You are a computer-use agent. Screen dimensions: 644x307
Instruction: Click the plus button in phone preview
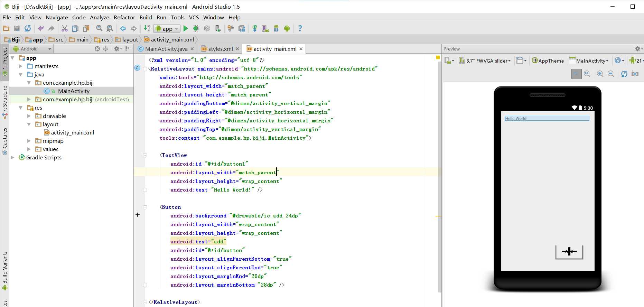569,252
